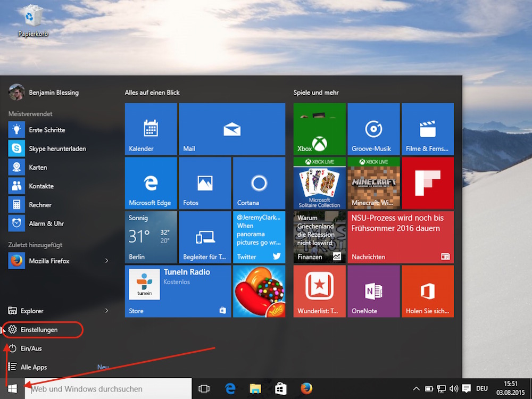532x399 pixels.
Task: Launch Microsoft Edge tile
Action: click(x=151, y=183)
